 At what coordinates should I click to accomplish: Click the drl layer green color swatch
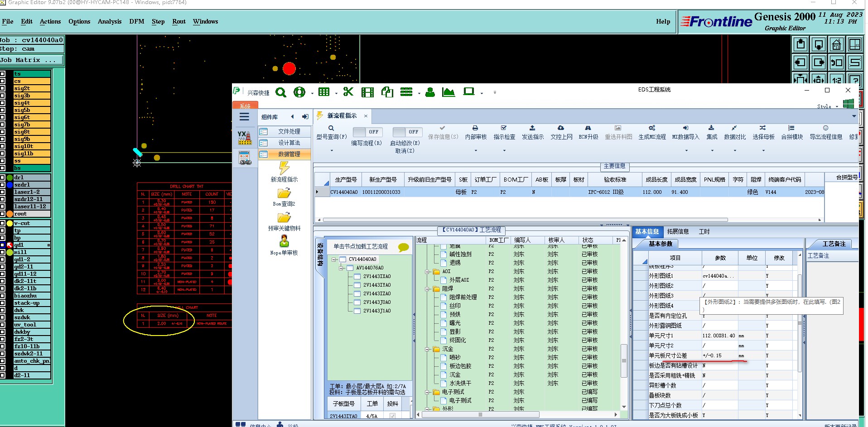[10, 178]
